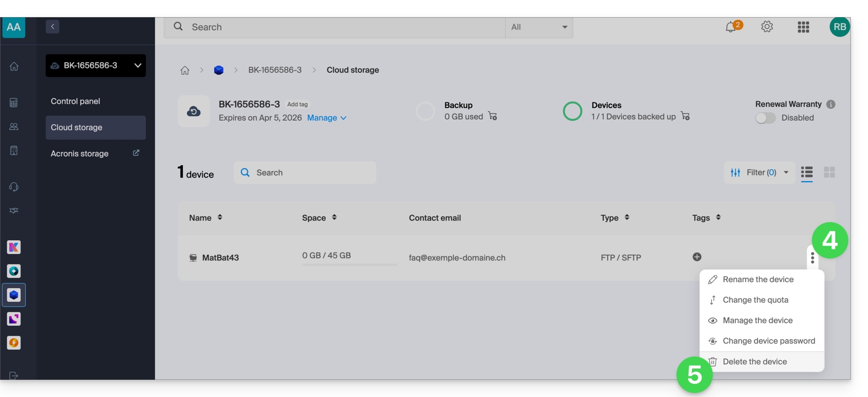Click the Renewal Warranty info icon
Screen dimensions: 868x397
(831, 104)
